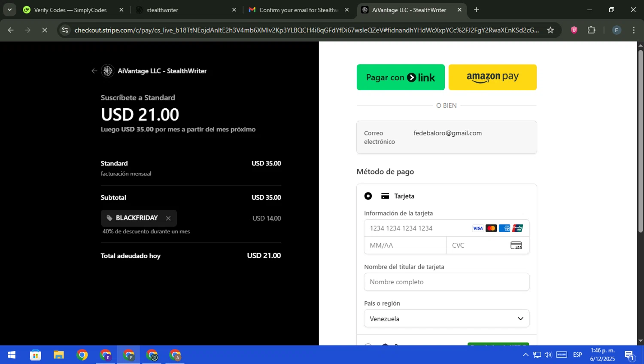Click the StealthWriter merchant logo

pos(108,71)
